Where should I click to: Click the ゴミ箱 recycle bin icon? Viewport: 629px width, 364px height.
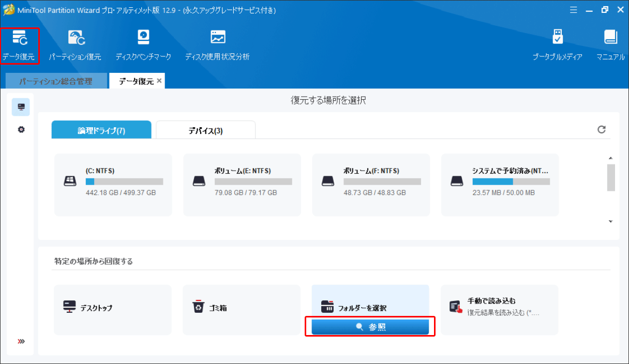click(199, 307)
